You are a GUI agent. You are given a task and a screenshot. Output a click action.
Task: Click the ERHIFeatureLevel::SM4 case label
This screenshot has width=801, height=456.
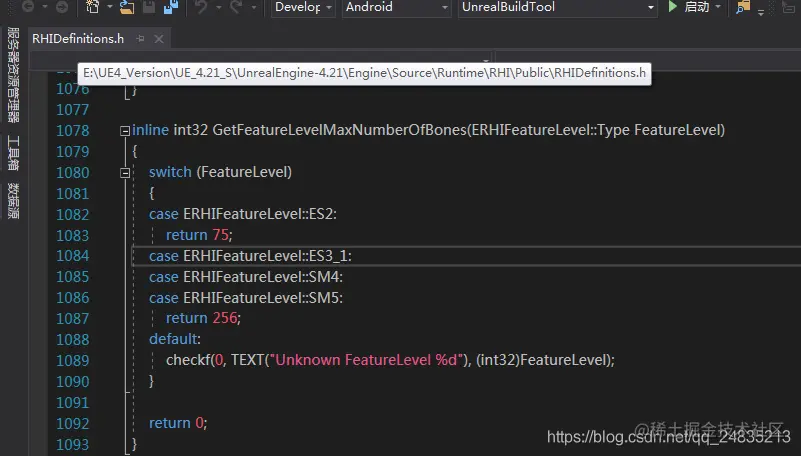point(263,277)
